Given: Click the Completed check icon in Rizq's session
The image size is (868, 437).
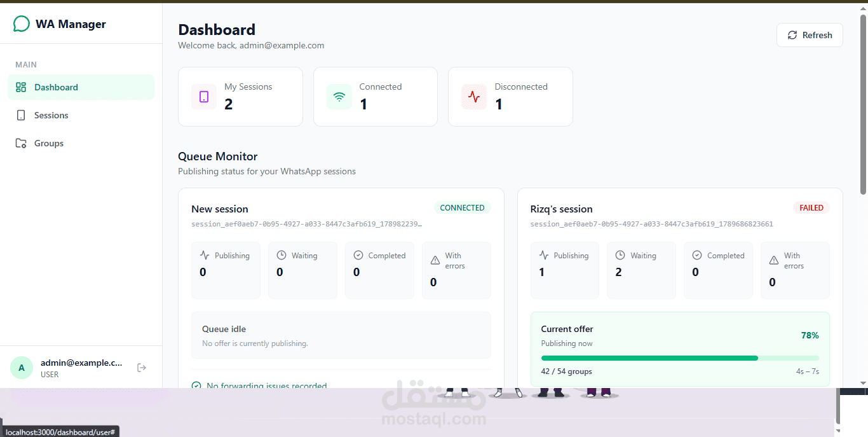Looking at the screenshot, I should pyautogui.click(x=697, y=255).
